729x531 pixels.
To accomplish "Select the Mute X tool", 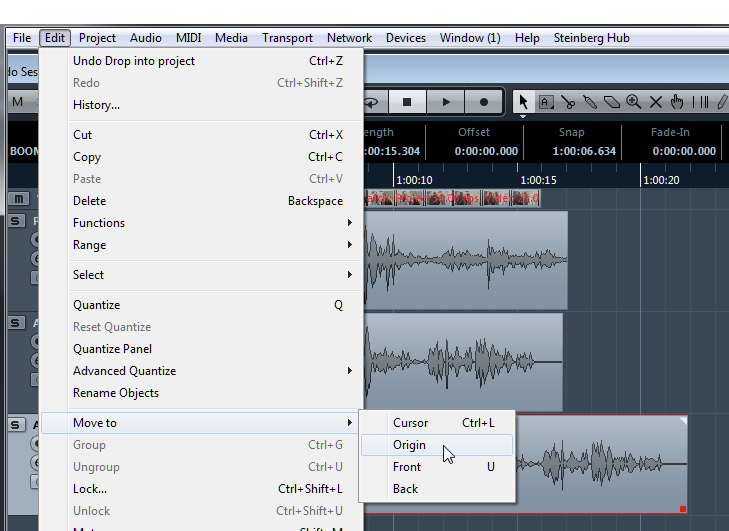I will [656, 101].
